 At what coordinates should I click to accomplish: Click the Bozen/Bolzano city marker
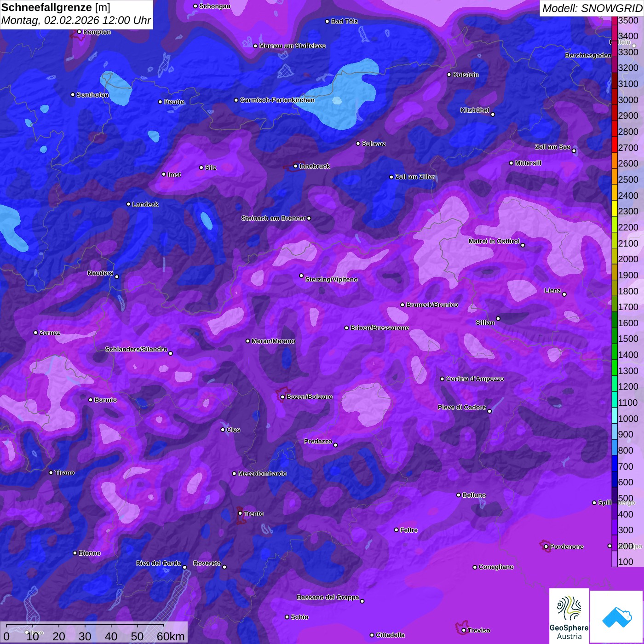(x=282, y=397)
